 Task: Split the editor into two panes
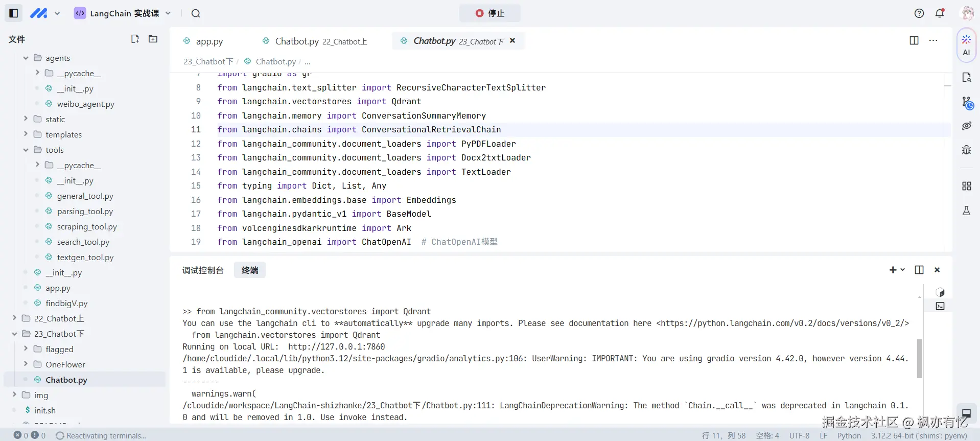(x=914, y=40)
